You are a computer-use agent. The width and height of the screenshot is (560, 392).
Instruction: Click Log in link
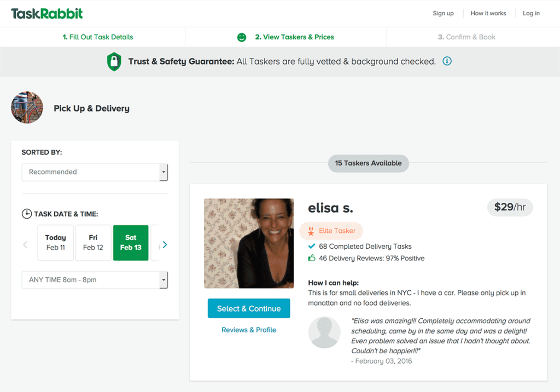[x=531, y=13]
